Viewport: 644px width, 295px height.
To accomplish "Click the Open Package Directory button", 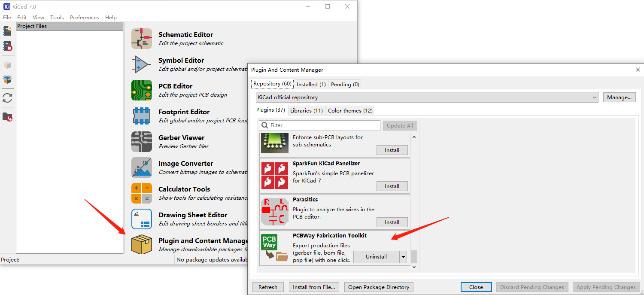I will tap(379, 287).
